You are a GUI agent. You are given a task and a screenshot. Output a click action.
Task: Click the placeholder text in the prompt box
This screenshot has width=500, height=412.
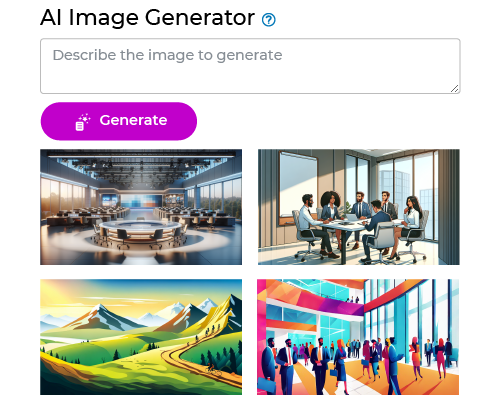[x=167, y=55]
